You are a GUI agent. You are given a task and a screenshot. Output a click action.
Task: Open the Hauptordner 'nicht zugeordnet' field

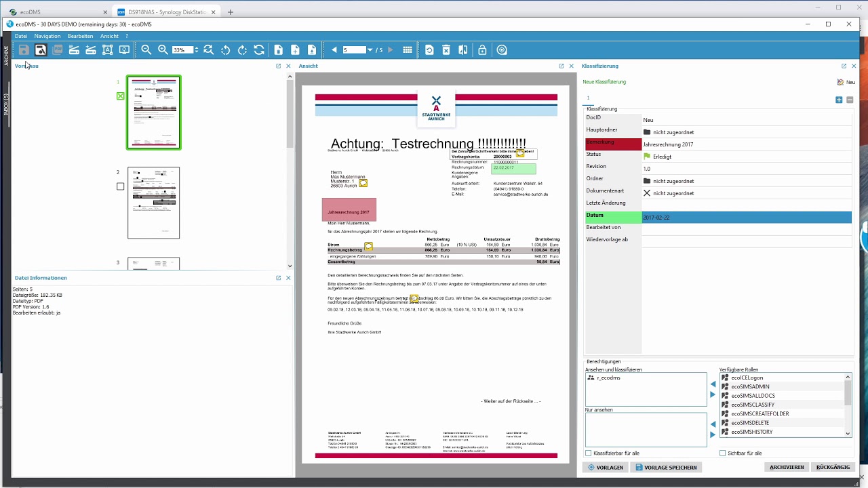click(747, 132)
